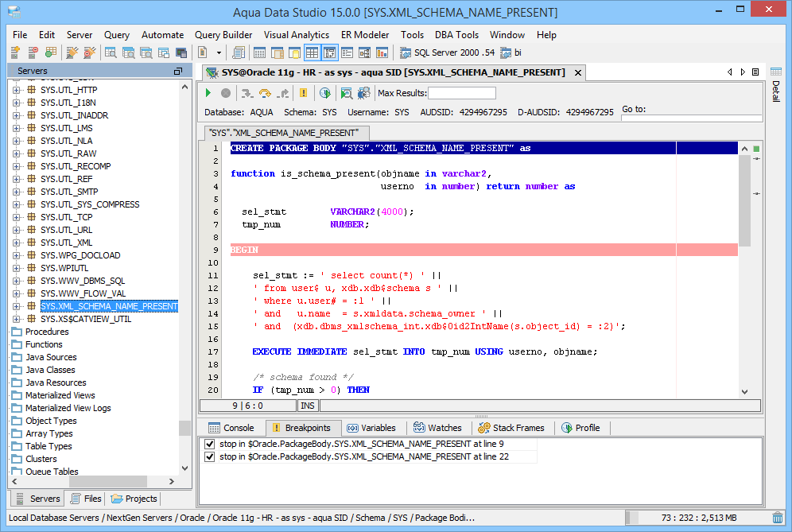Click the Register Server toolbar icon
The height and width of the screenshot is (532, 792).
[x=15, y=52]
